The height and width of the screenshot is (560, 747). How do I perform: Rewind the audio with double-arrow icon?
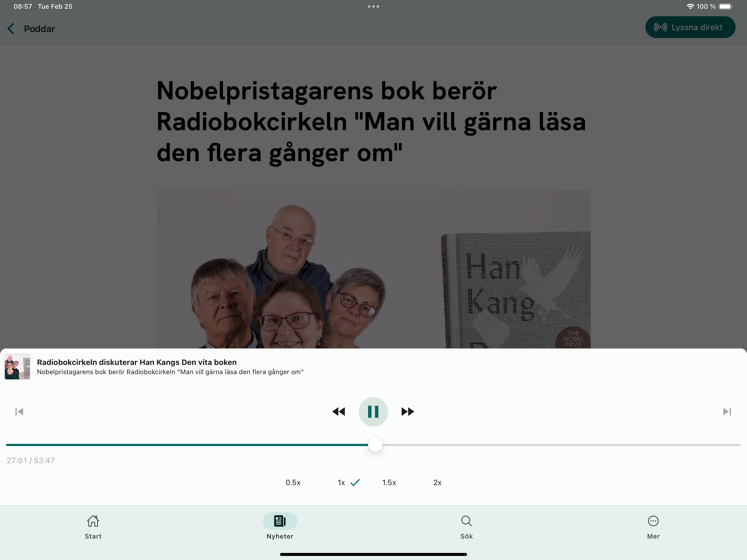coord(339,412)
